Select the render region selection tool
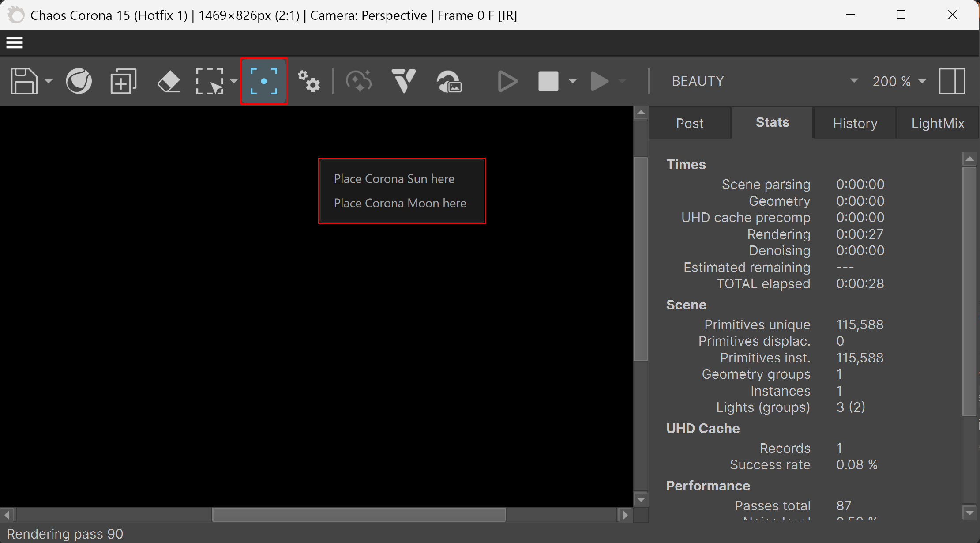The width and height of the screenshot is (980, 543). 210,81
